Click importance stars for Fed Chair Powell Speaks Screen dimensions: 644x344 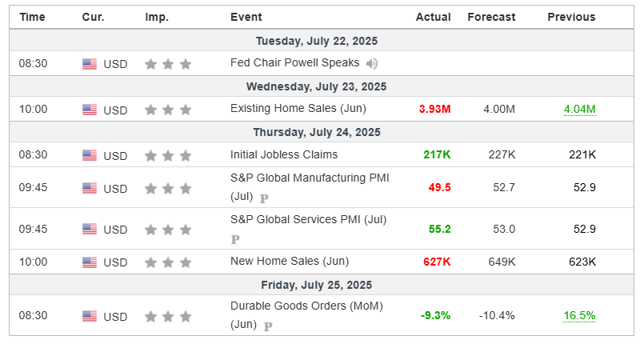point(168,64)
